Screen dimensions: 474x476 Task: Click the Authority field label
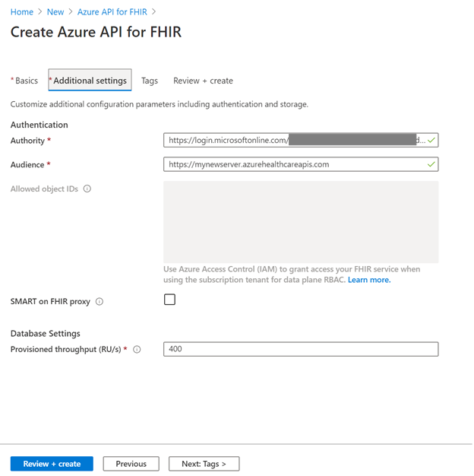tap(27, 141)
